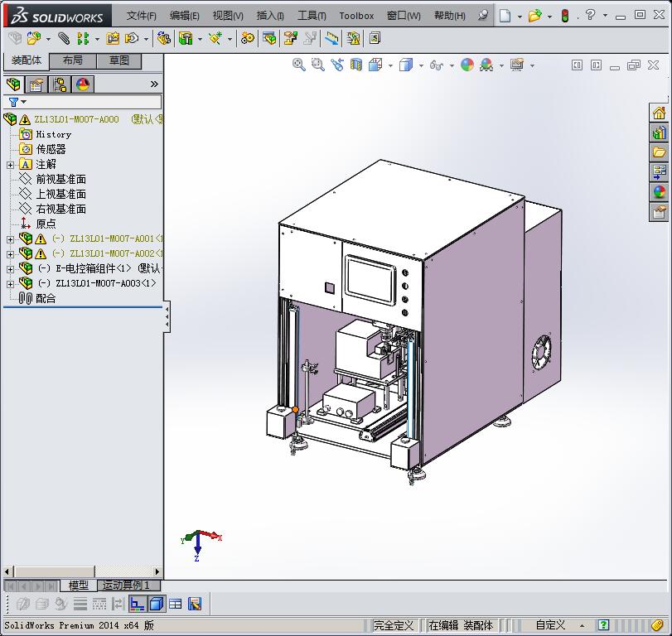Click the Zoom to Fit magnifier
The image size is (672, 636).
click(x=299, y=65)
